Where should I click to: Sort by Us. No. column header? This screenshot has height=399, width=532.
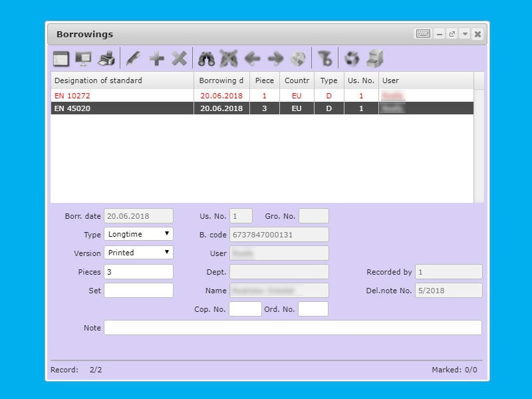[361, 80]
